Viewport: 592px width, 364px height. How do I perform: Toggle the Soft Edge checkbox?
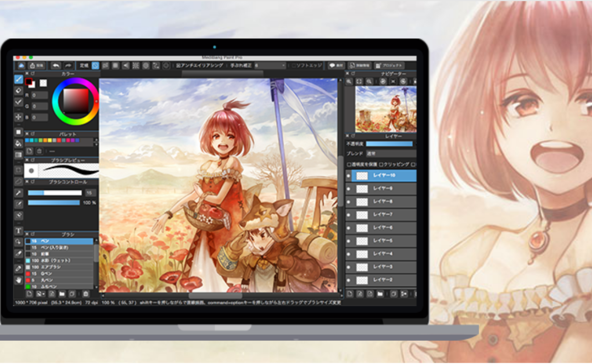point(294,66)
